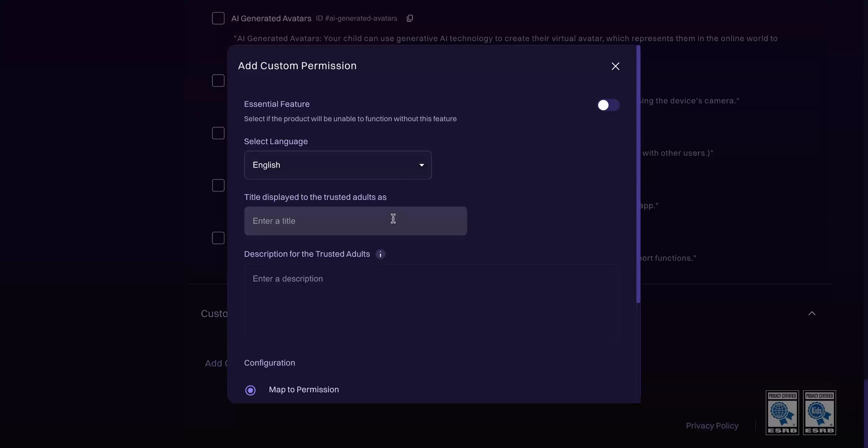Copy the ai-generated-avatars ID
Viewport: 868px width, 448px height.
click(x=410, y=18)
